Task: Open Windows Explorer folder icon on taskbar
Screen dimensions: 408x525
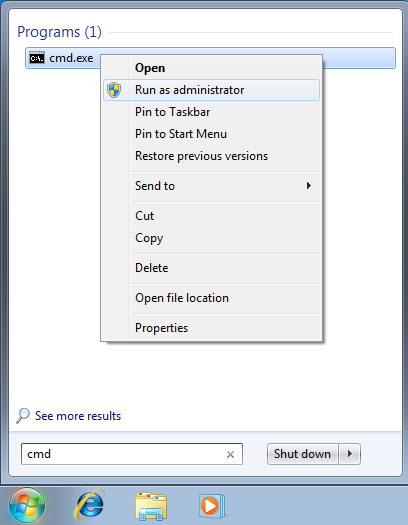Action: pyautogui.click(x=151, y=506)
